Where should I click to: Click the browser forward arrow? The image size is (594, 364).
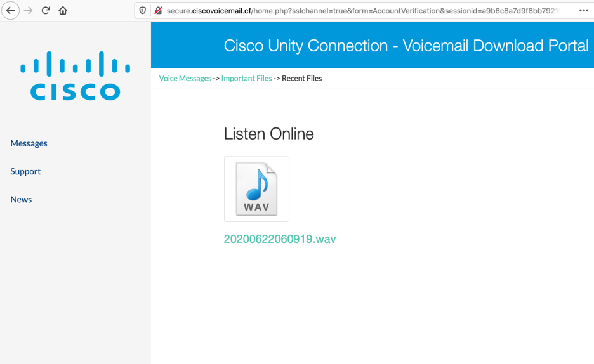click(29, 11)
